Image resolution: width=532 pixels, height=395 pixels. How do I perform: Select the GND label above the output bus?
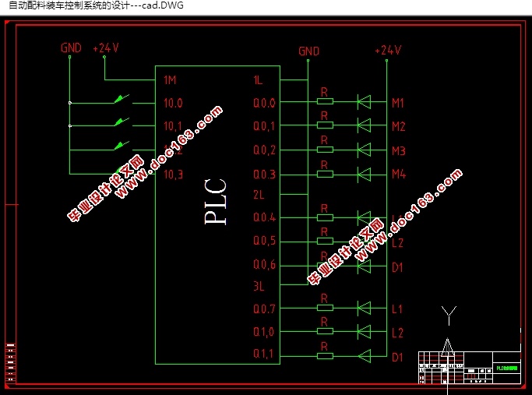tap(308, 51)
